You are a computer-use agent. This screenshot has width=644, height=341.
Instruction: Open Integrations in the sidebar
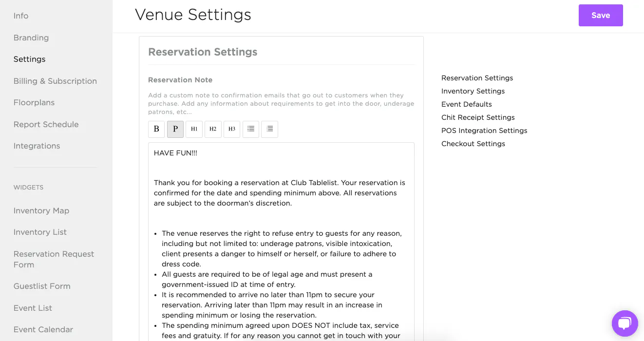[x=37, y=146]
